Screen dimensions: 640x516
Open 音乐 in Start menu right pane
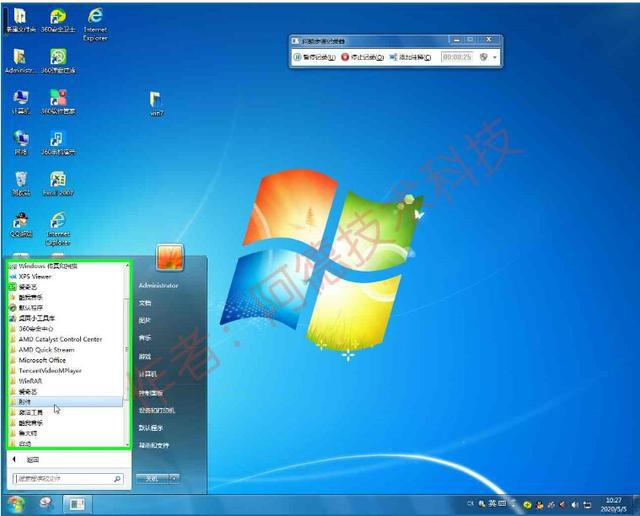[x=145, y=338]
